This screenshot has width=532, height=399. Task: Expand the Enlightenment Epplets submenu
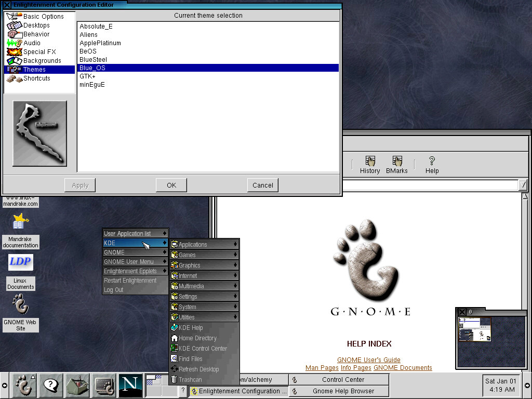[135, 271]
